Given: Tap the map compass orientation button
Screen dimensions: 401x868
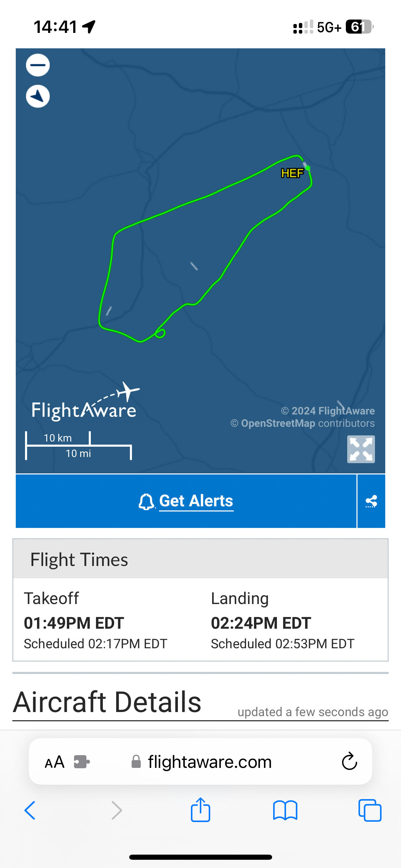Looking at the screenshot, I should pyautogui.click(x=38, y=96).
